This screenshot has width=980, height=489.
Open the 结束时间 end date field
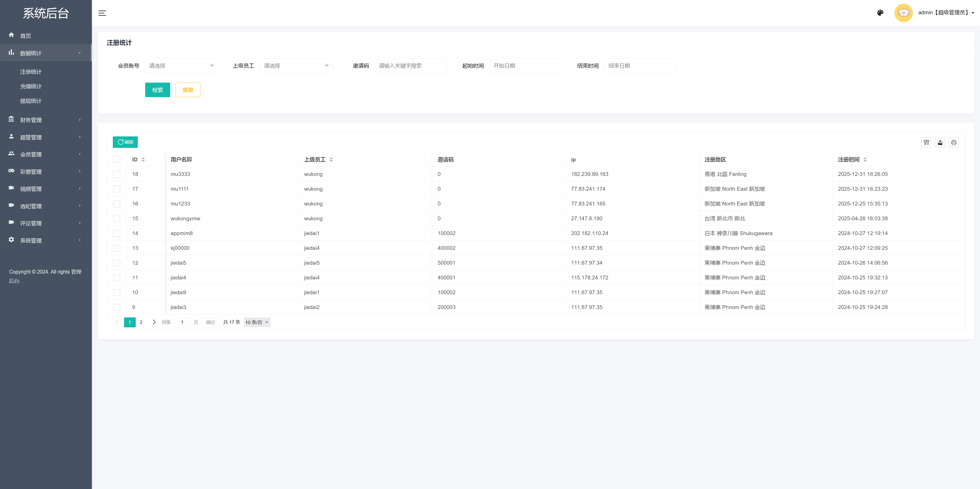pos(641,66)
